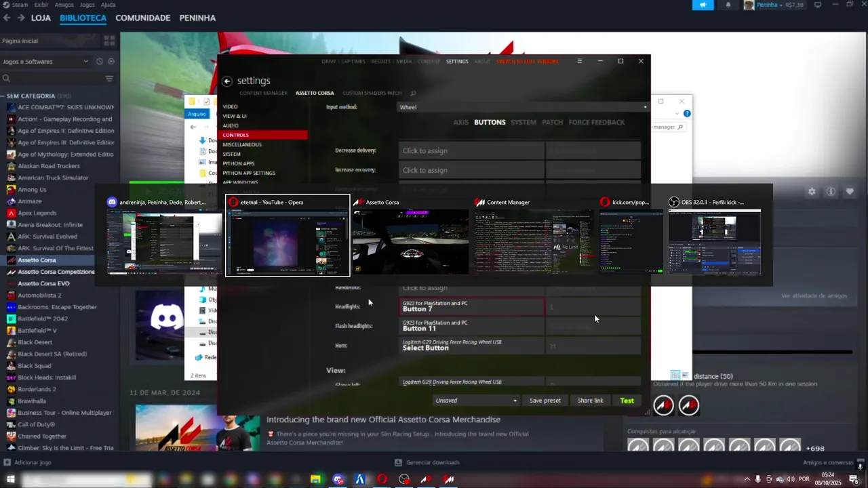Select Assetto Corsa EVO in library list

click(x=43, y=283)
